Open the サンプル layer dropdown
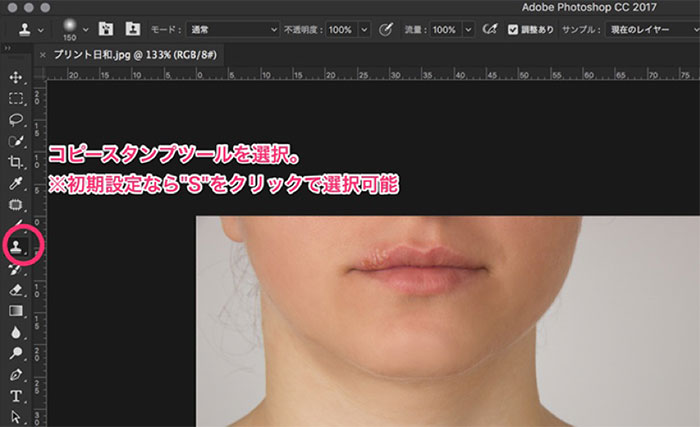Screen dimensions: 700x427 (x=653, y=30)
